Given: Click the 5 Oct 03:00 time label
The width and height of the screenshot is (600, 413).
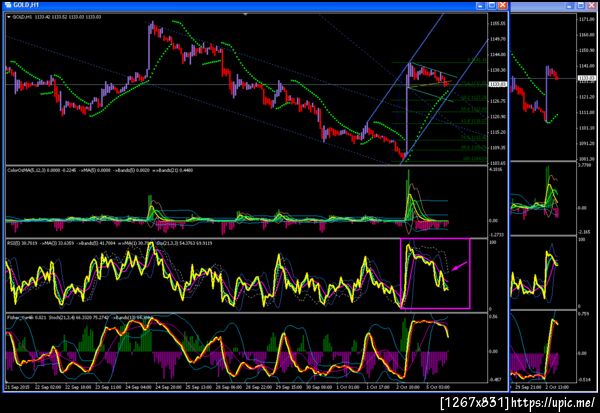Looking at the screenshot, I should coord(439,387).
